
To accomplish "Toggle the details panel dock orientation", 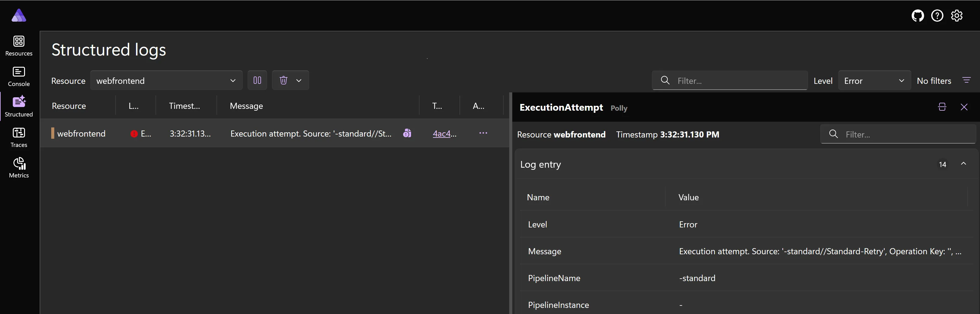I will coord(942,107).
